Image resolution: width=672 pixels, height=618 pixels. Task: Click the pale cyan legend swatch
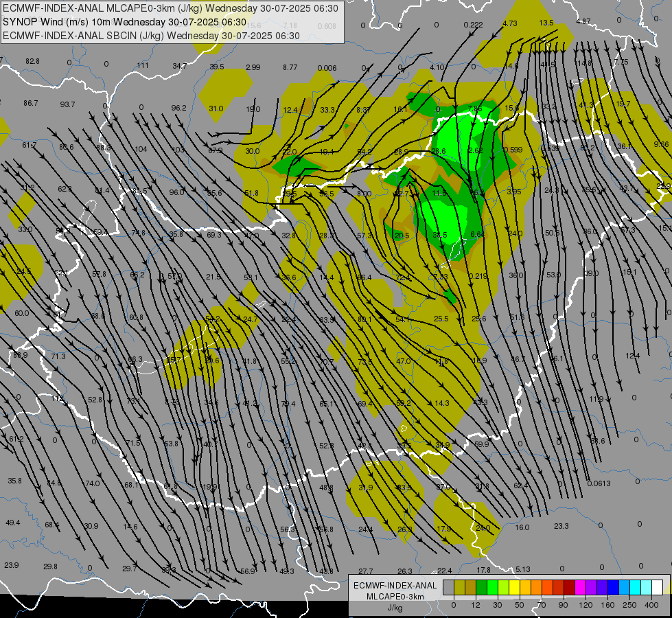pos(647,588)
